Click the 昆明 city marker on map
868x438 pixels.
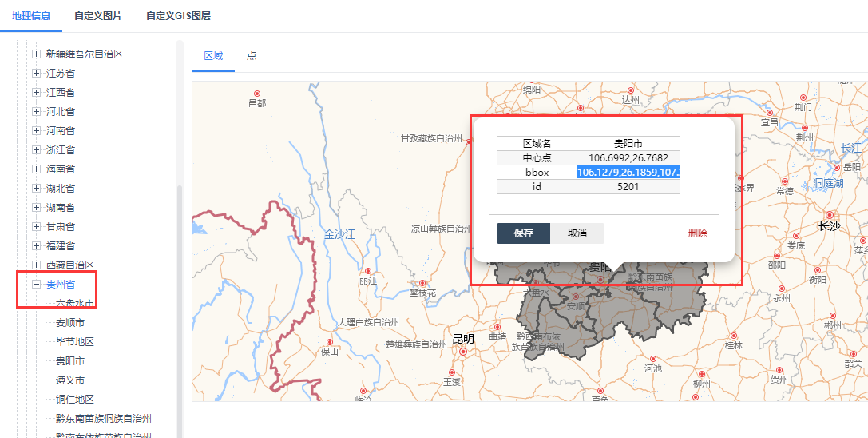point(463,352)
